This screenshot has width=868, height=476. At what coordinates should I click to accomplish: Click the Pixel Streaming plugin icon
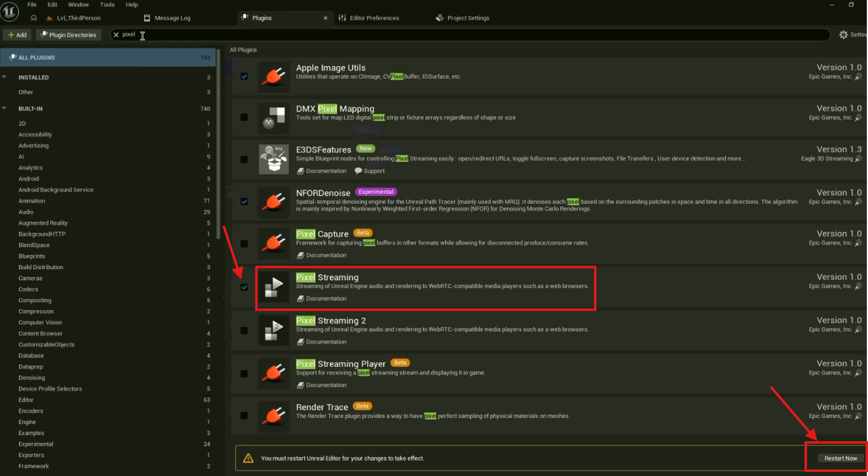(x=274, y=287)
